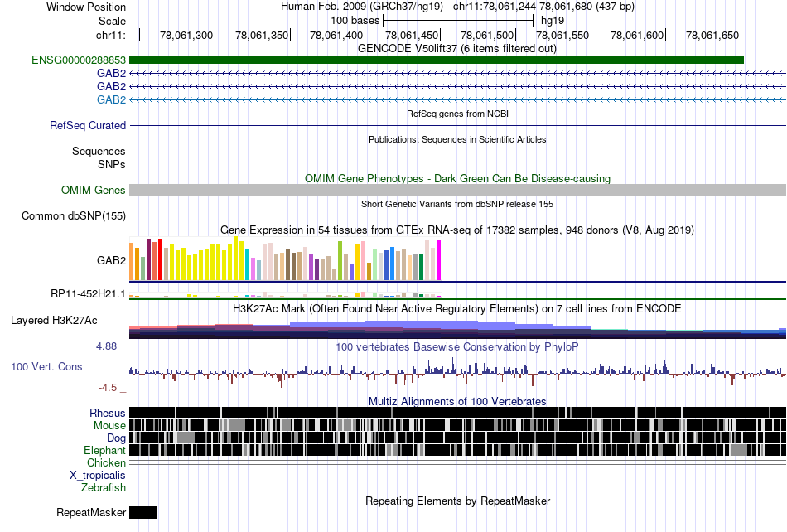Screen dimensions: 787x532
Task: Click the Chicken species label
Action: [x=106, y=462]
